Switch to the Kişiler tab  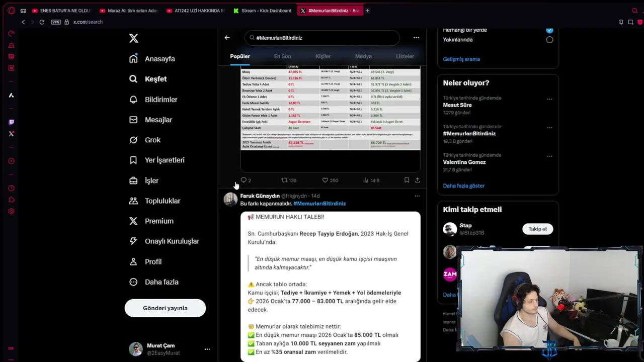pyautogui.click(x=323, y=56)
